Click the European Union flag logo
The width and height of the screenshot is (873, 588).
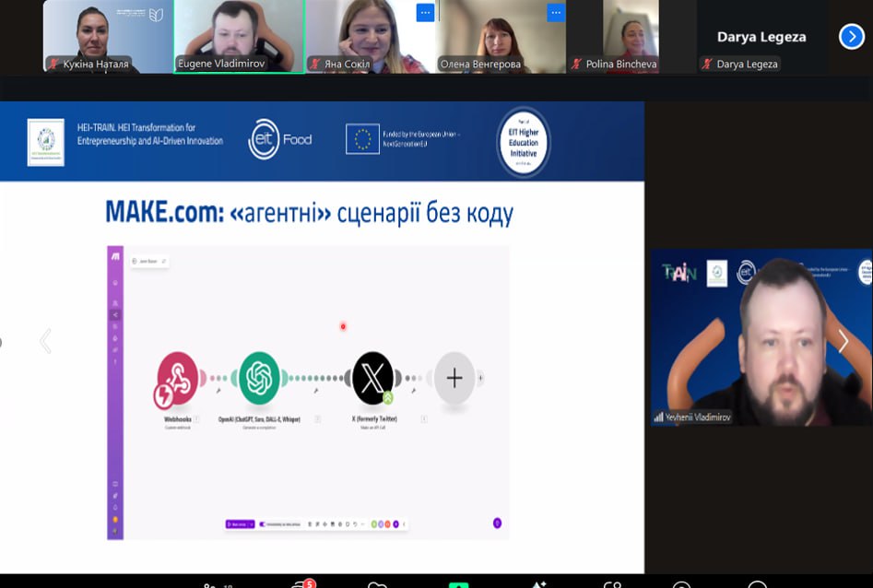pyautogui.click(x=362, y=138)
